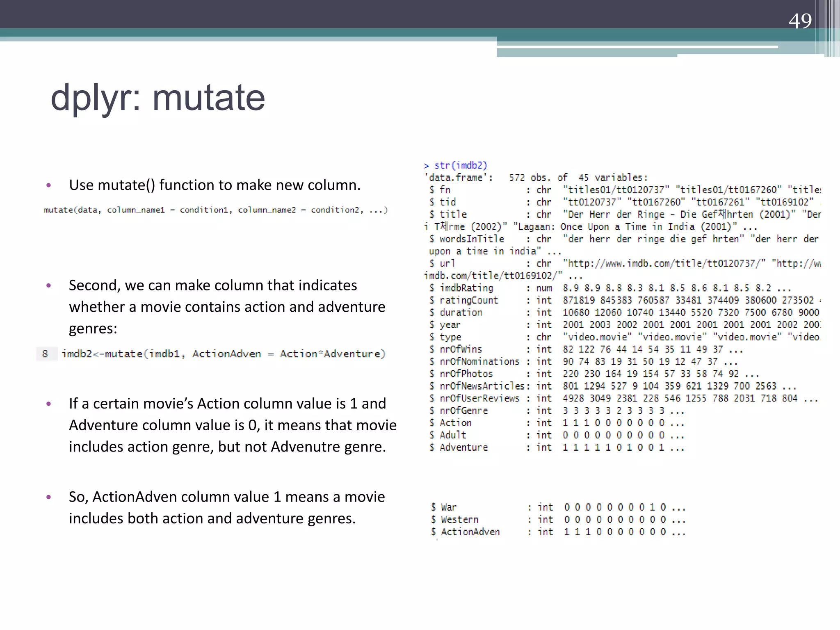Click the "$ type" variable row
Viewport: 840px width, 630px height.
point(625,337)
